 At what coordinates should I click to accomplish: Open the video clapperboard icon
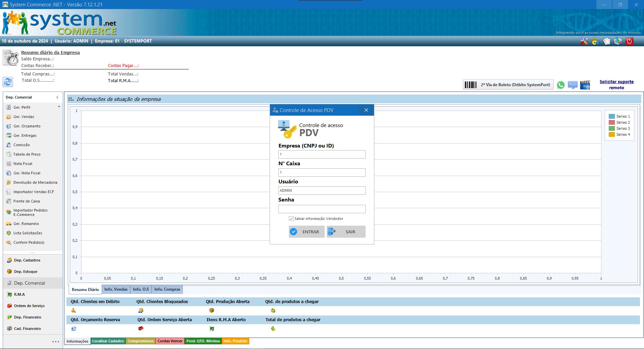[585, 85]
